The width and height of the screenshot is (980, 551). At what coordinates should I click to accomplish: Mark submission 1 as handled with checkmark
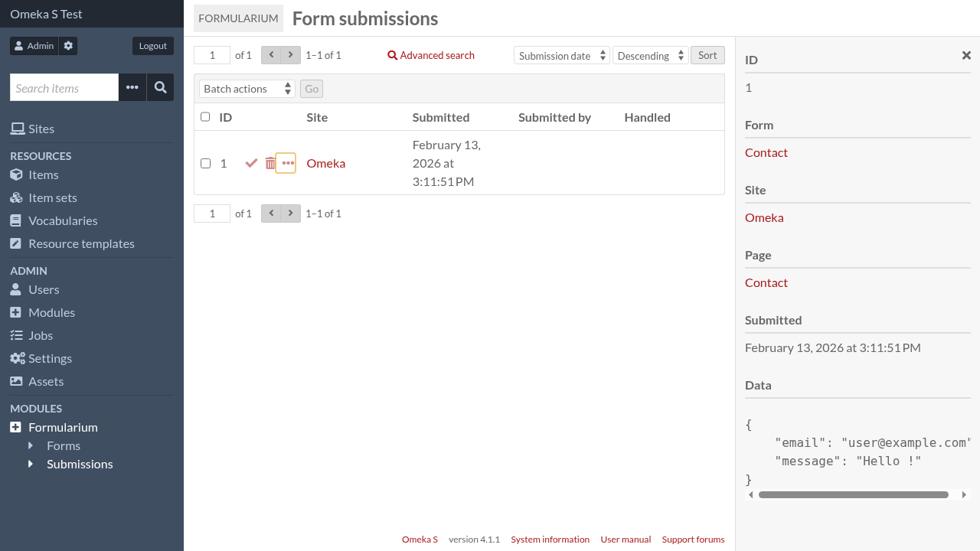click(251, 163)
